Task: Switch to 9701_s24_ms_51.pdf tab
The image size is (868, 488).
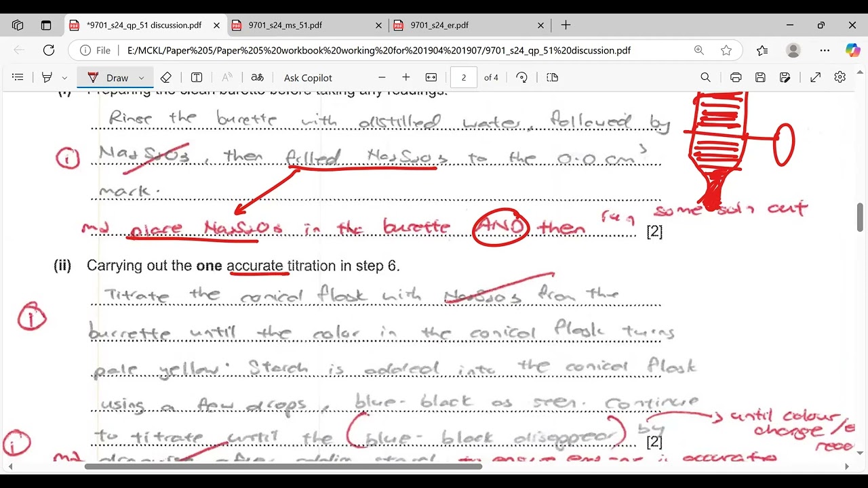Action: point(285,25)
